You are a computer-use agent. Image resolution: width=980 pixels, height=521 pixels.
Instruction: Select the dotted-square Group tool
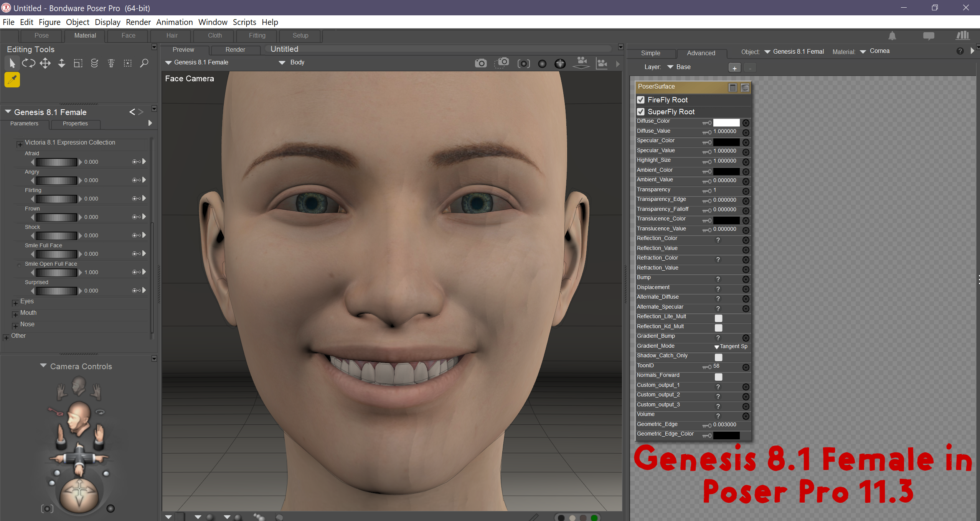127,63
